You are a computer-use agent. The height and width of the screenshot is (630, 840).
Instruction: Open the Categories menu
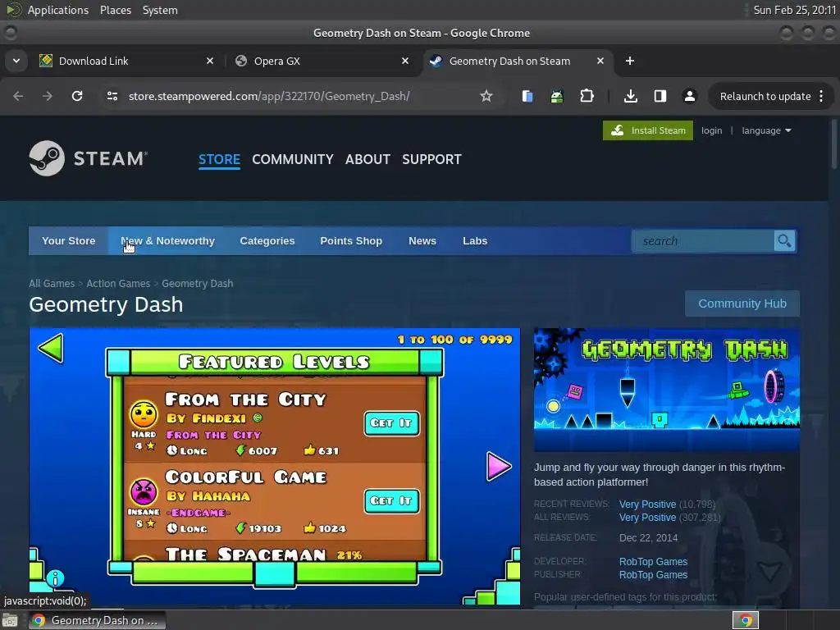(x=267, y=241)
